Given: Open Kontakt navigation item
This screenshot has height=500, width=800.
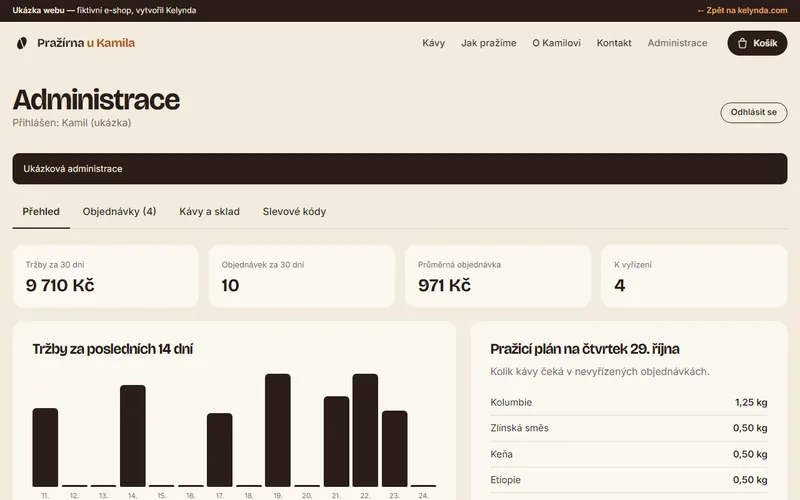Looking at the screenshot, I should (x=614, y=43).
